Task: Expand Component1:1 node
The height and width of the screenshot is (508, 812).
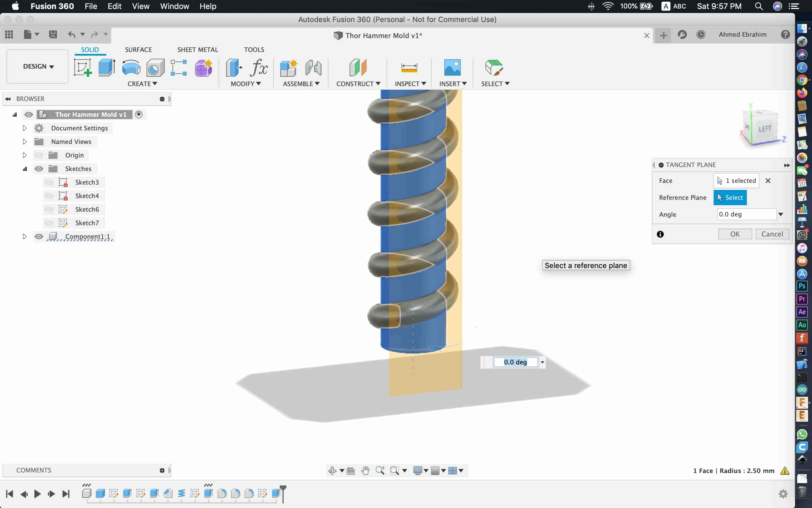Action: pyautogui.click(x=25, y=237)
